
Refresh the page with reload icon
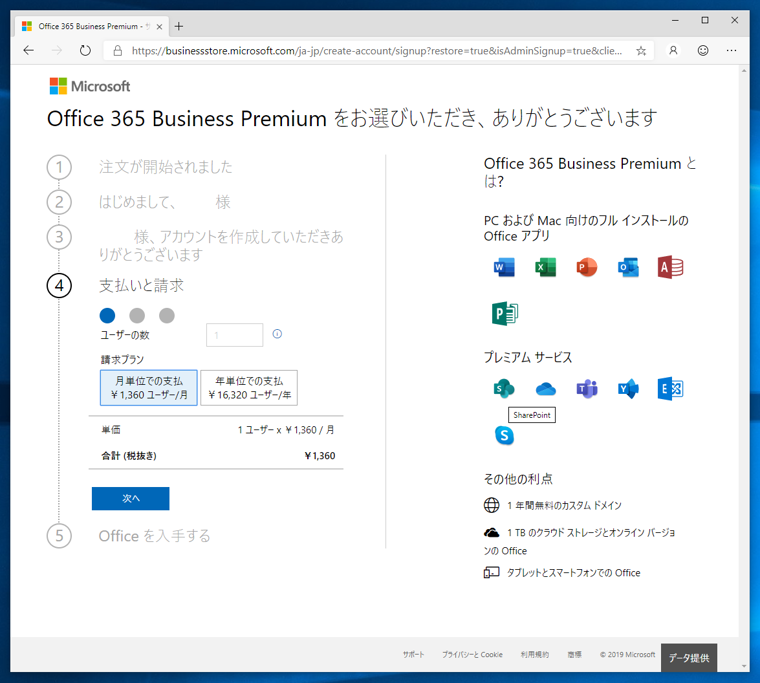(x=85, y=50)
